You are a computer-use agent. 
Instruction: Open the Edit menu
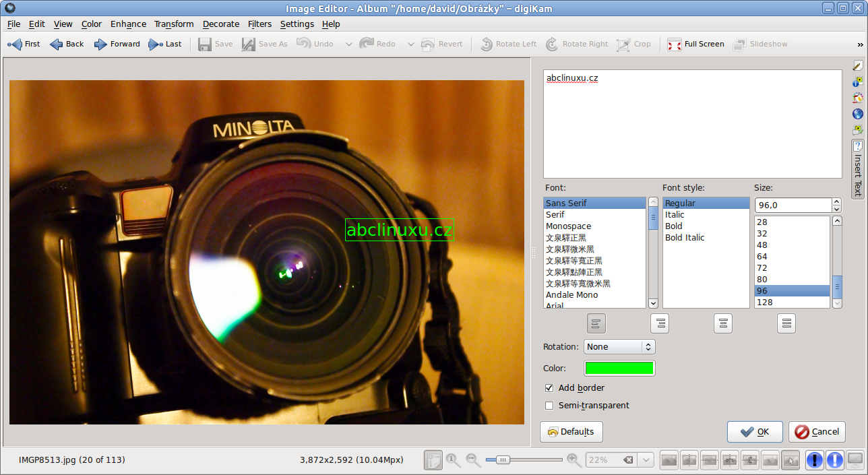tap(36, 24)
